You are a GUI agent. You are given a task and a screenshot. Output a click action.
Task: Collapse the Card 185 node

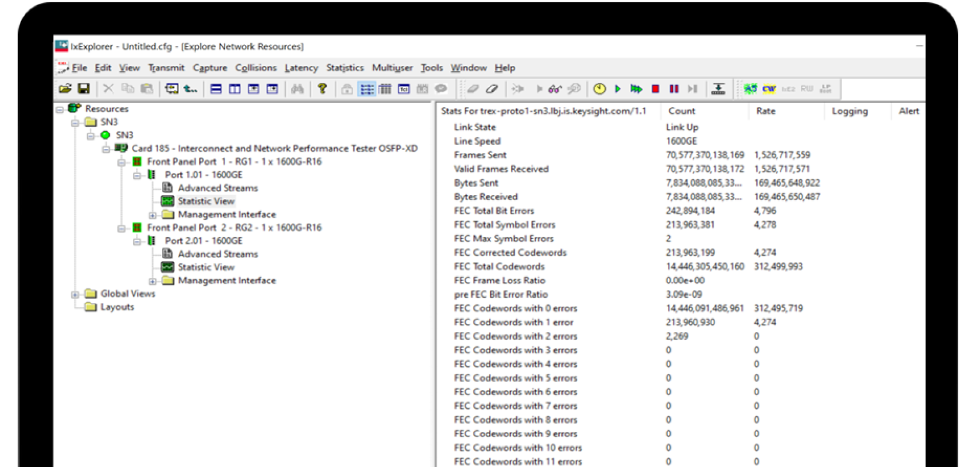tap(106, 149)
